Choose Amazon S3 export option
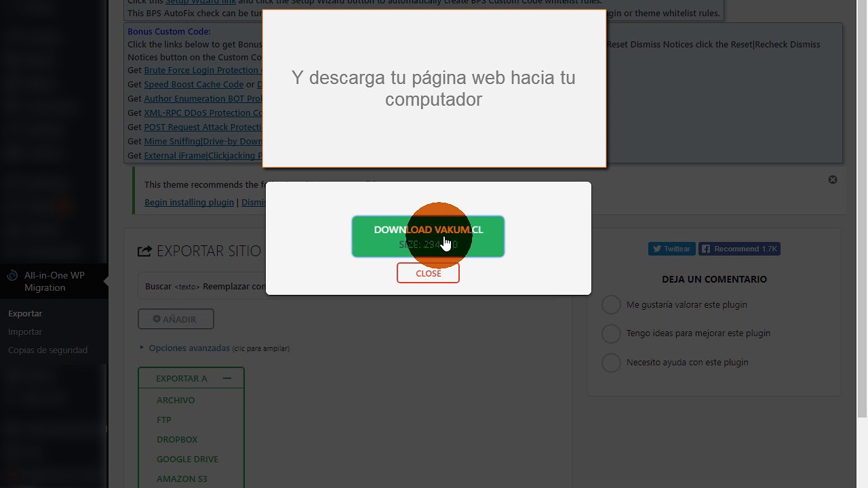The height and width of the screenshot is (488, 868). 182,479
